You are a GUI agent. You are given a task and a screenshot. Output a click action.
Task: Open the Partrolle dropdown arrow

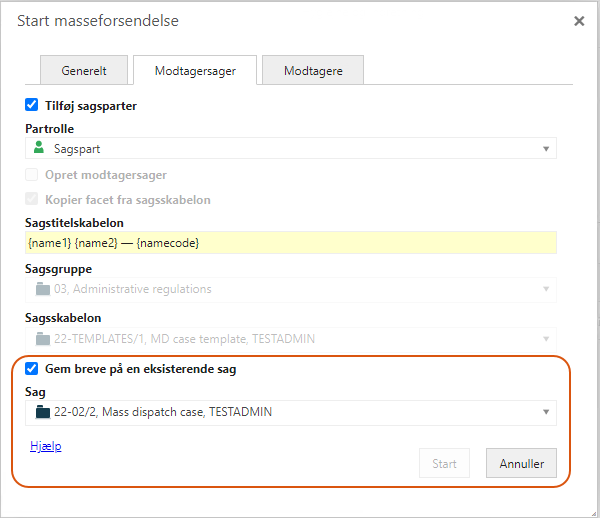pyautogui.click(x=546, y=149)
